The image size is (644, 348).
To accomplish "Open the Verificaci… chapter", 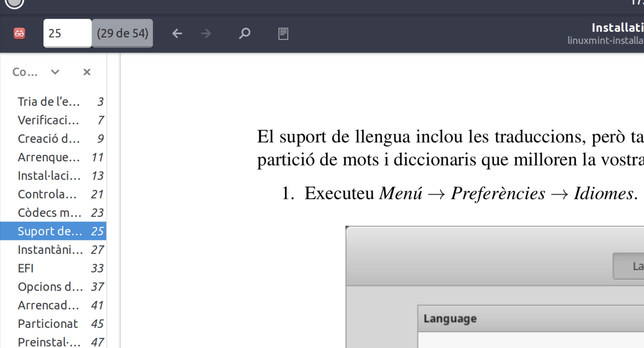I will click(x=53, y=120).
